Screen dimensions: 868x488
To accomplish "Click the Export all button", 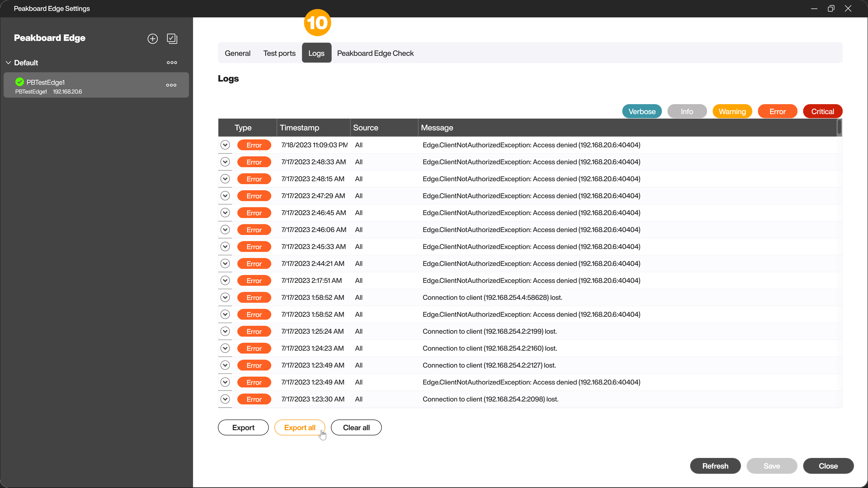I will coord(300,427).
